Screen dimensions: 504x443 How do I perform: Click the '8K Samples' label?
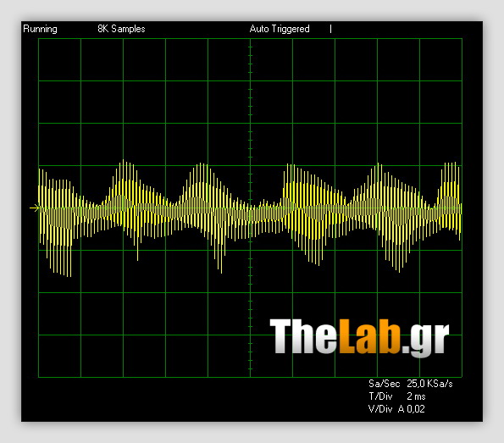[x=121, y=29]
